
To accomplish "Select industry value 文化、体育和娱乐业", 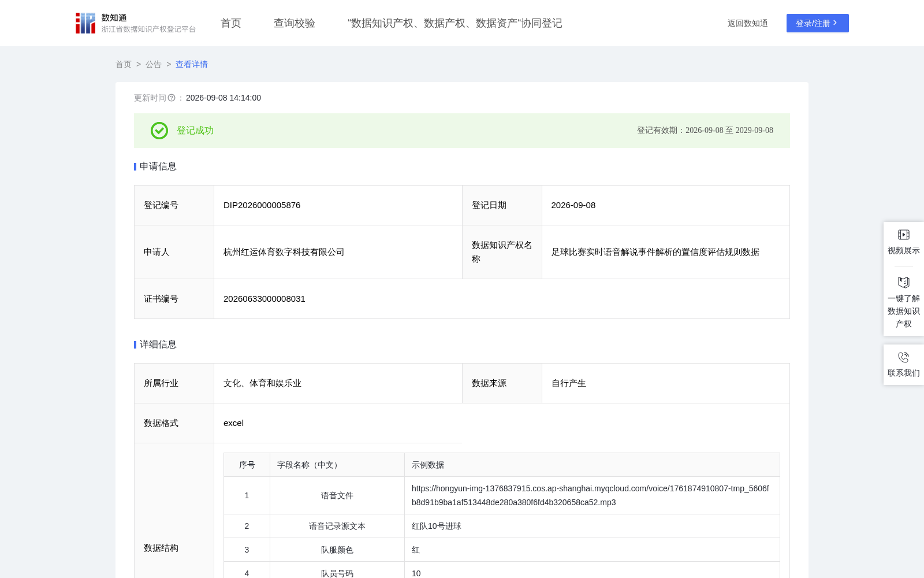I will [x=263, y=383].
